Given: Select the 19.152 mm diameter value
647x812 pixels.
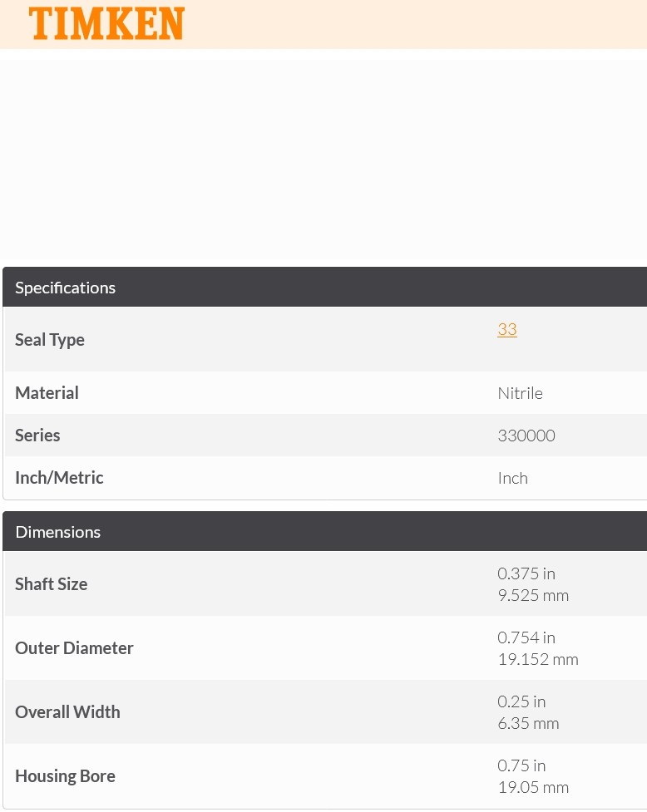Looking at the screenshot, I should tap(538, 660).
